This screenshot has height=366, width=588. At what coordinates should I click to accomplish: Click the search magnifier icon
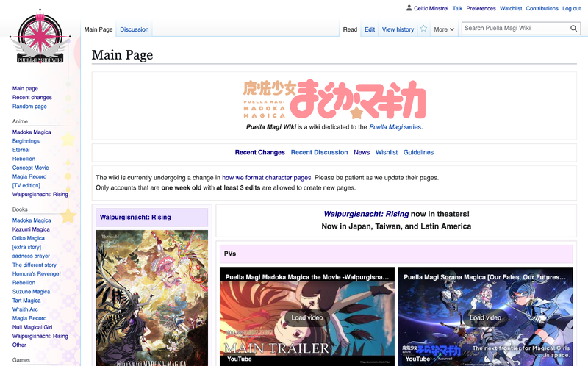(573, 29)
